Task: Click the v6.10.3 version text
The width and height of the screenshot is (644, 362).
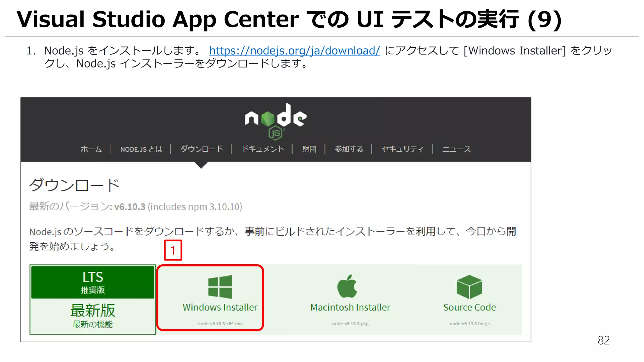Action: pyautogui.click(x=130, y=207)
